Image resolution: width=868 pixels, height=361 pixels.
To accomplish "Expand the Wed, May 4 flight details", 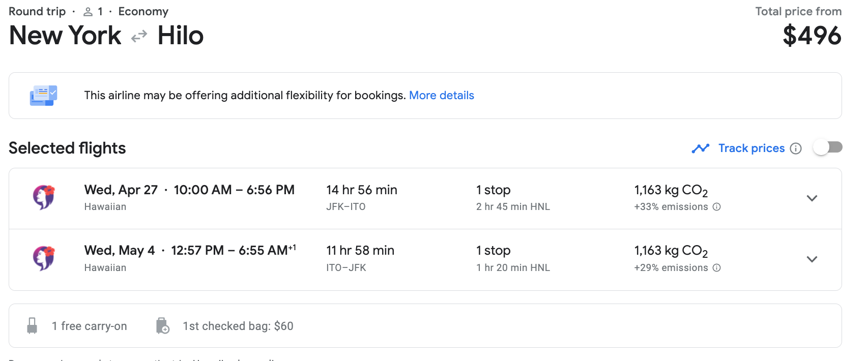I will pos(812,259).
